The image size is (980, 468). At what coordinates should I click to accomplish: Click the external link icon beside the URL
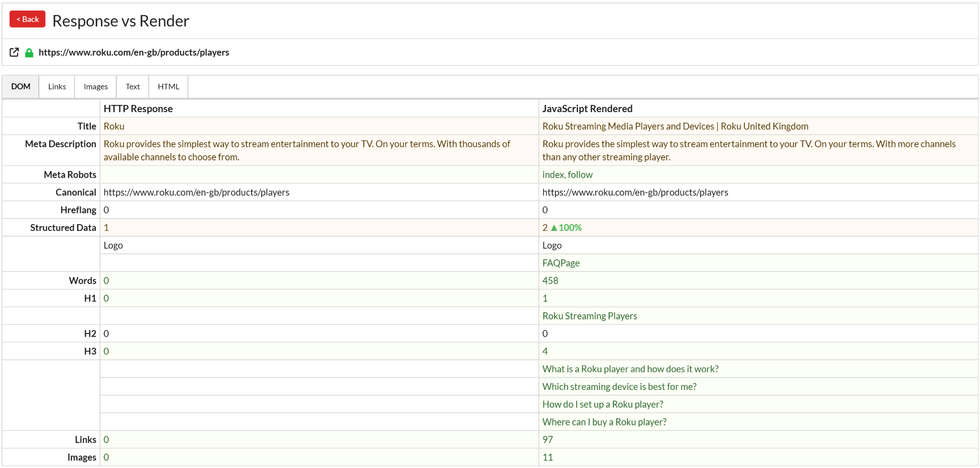pyautogui.click(x=14, y=52)
